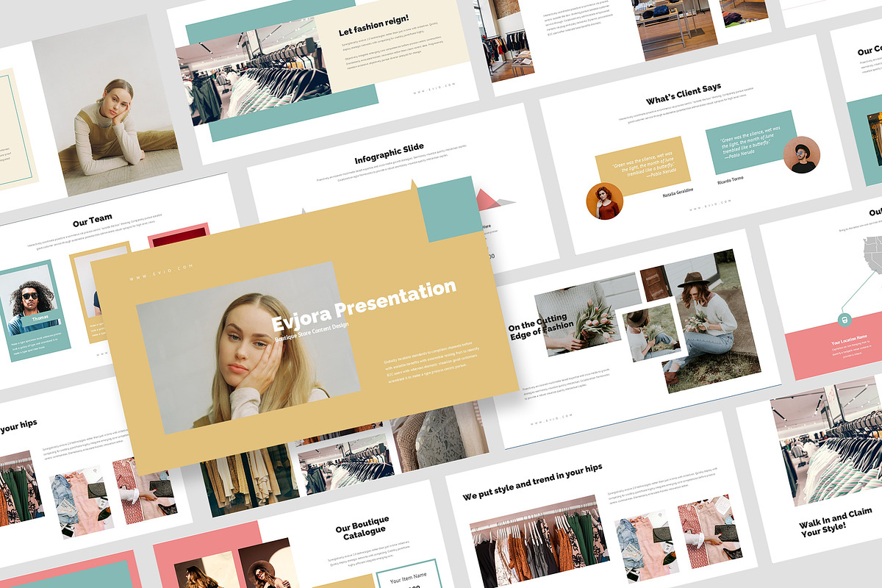The height and width of the screenshot is (588, 882).
Task: Click the location pin icon on map slide
Action: pos(845,319)
